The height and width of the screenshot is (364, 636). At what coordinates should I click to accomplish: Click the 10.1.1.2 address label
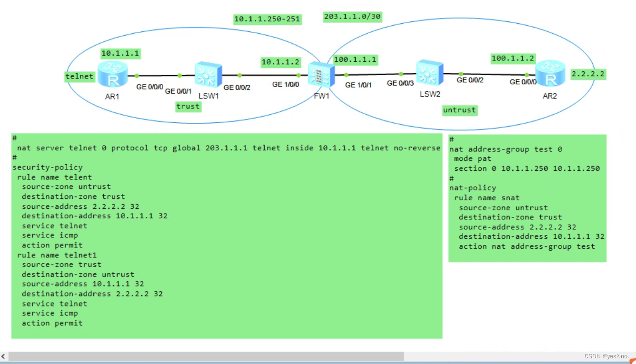coord(280,62)
